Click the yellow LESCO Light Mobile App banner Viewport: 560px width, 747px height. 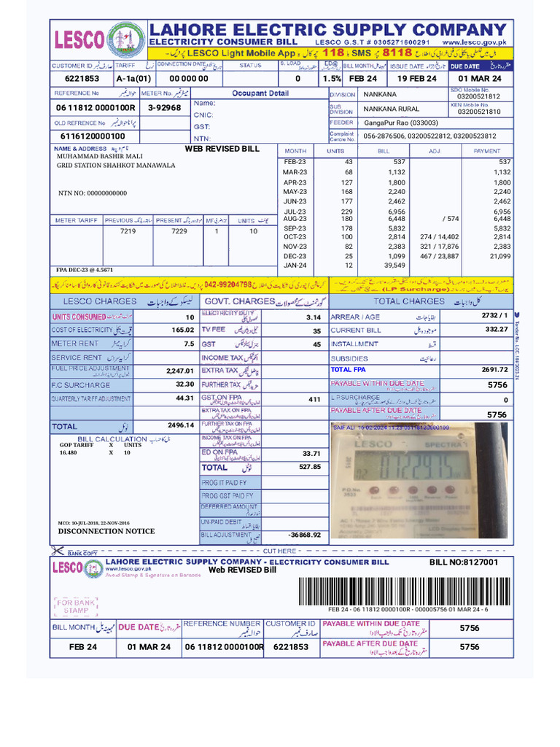pos(330,53)
